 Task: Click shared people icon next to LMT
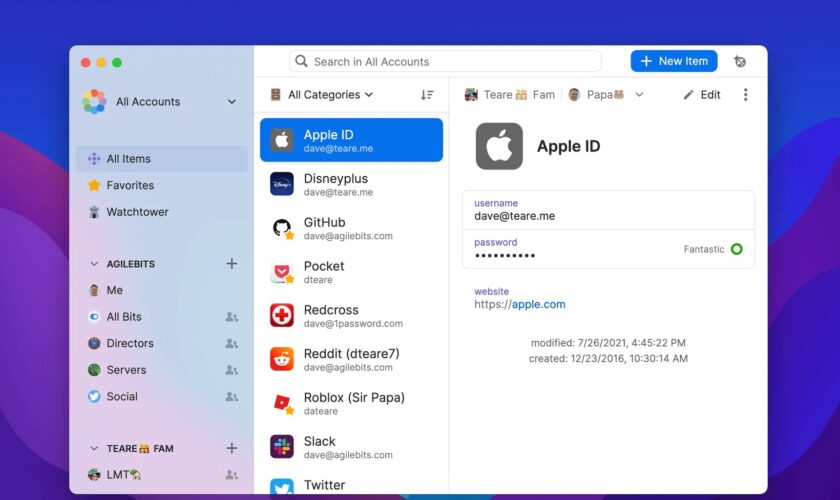[x=231, y=475]
